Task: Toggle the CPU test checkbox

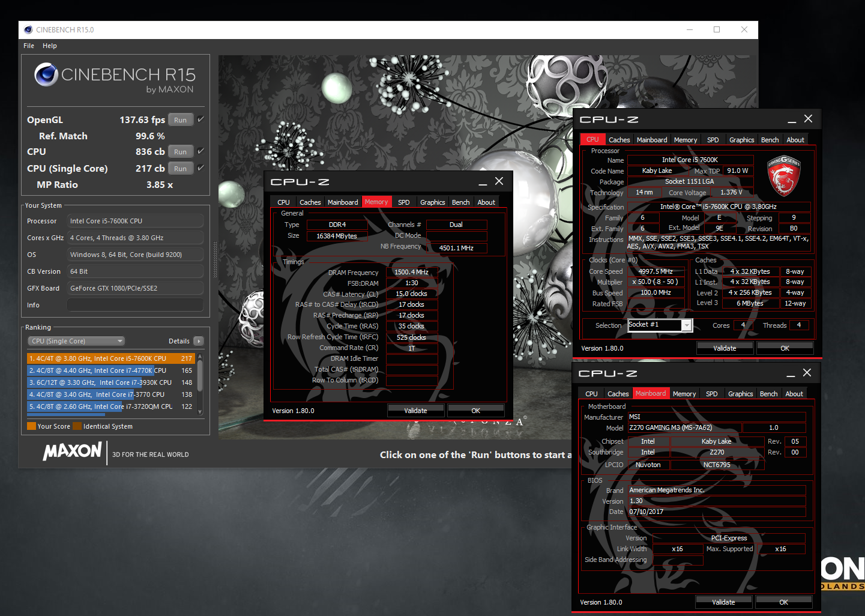Action: pyautogui.click(x=201, y=151)
